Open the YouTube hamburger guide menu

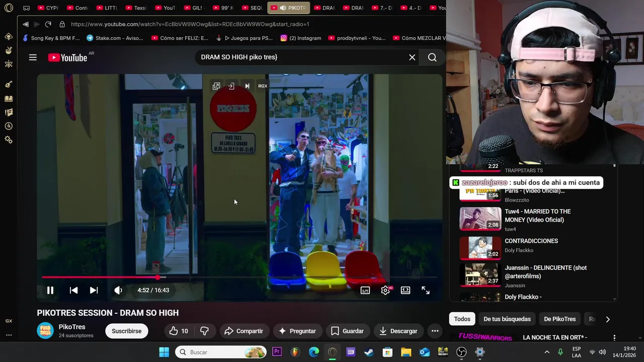33,57
